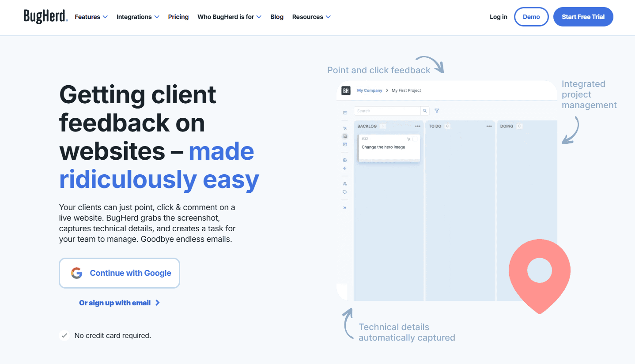Image resolution: width=635 pixels, height=364 pixels.
Task: Click the lightning bolt icon in the sidebar
Action: (345, 168)
